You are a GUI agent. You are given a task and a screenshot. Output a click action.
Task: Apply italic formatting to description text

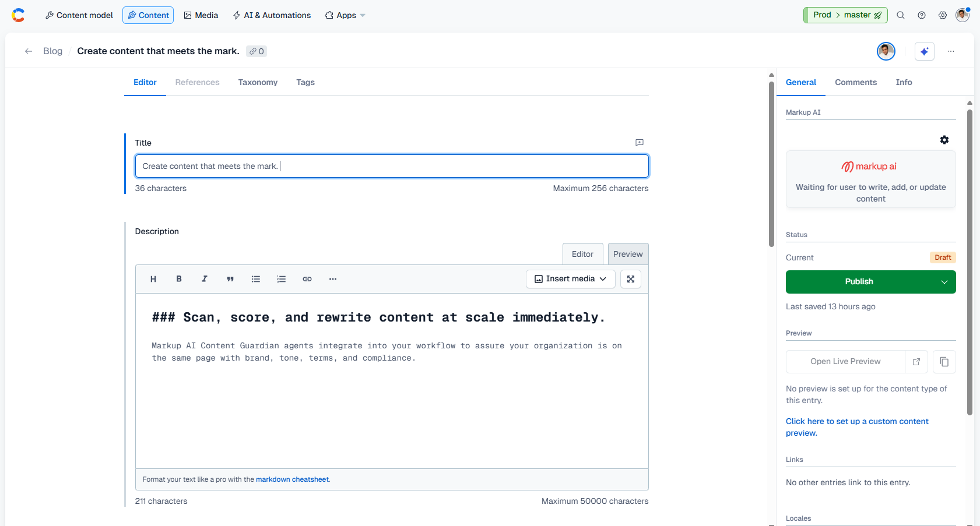[x=205, y=279]
